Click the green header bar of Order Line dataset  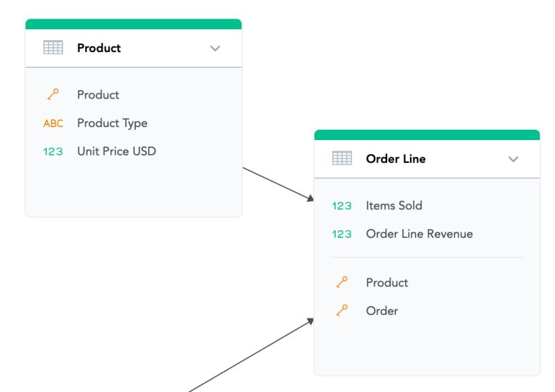tap(427, 135)
